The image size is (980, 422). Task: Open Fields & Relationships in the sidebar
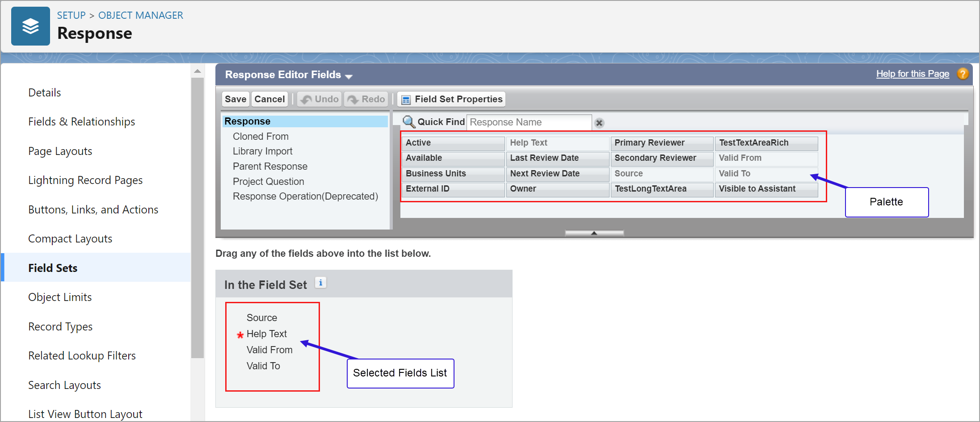(x=81, y=122)
